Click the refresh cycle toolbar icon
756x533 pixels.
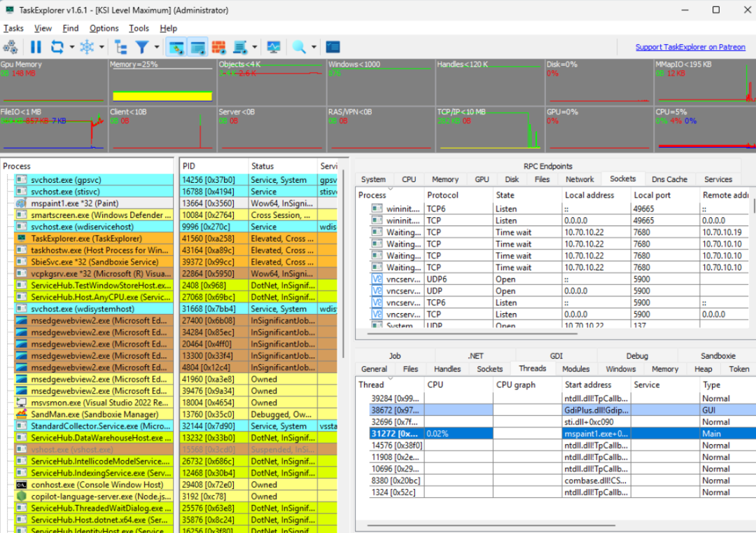[x=57, y=47]
